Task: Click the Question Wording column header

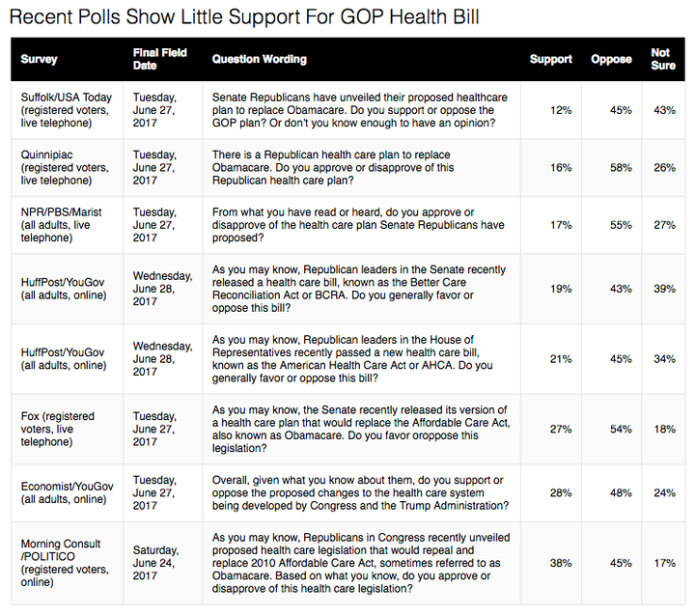Action: (260, 59)
